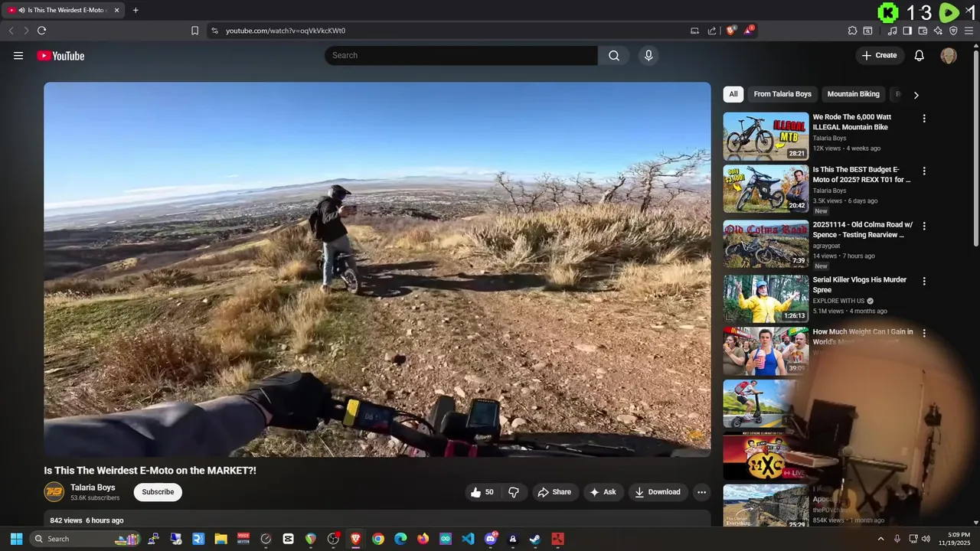The image size is (980, 551).
Task: Open YouTube notifications bell
Action: 920,55
